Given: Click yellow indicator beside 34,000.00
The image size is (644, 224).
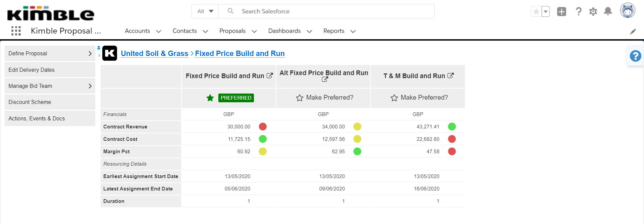Looking at the screenshot, I should click(357, 126).
